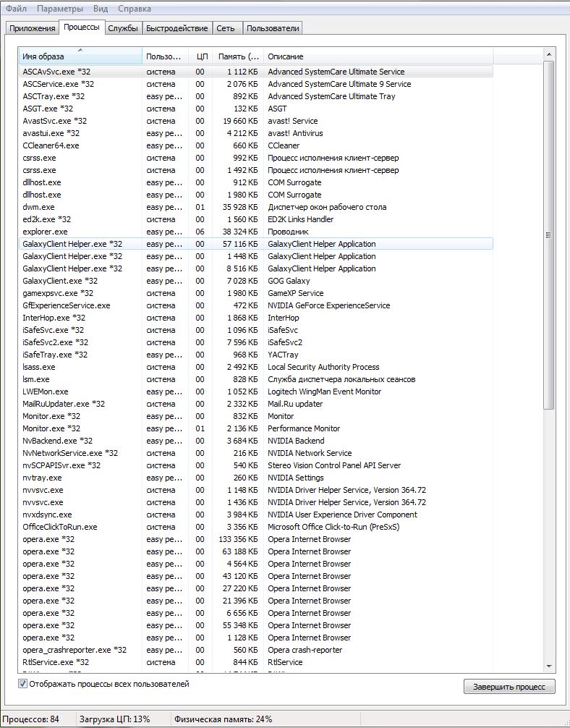Click the scrollbar down arrow
570x728 pixels.
coord(549,666)
